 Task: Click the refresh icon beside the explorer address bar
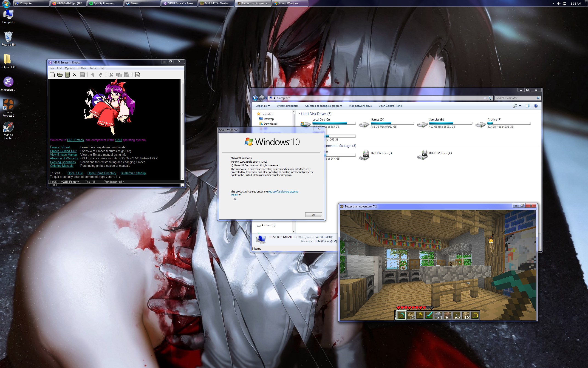click(490, 98)
